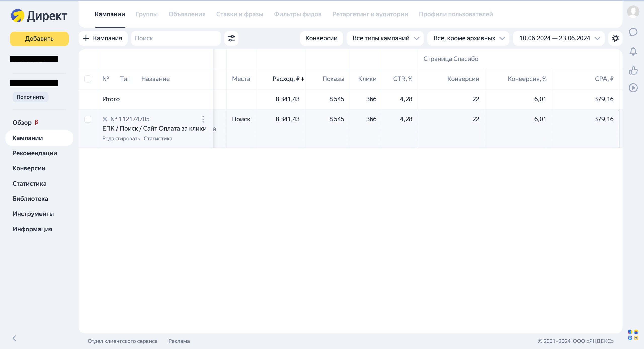Viewport: 644px width, 349px height.
Task: Open the chat messages icon
Action: 633,32
